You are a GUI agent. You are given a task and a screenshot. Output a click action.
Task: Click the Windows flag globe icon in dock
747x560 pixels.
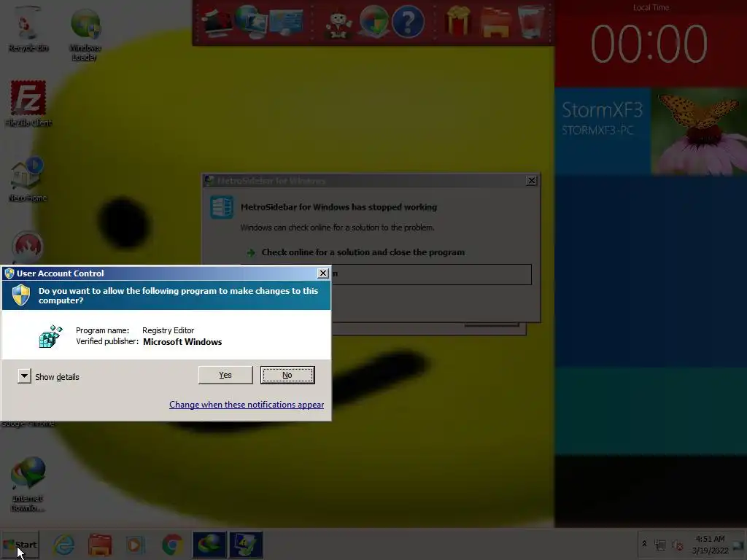pyautogui.click(x=374, y=22)
